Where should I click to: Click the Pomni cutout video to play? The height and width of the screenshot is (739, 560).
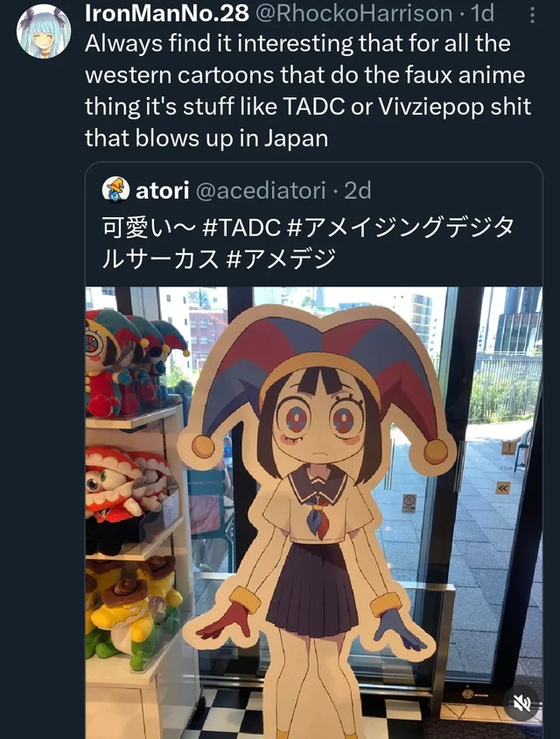pos(313,513)
